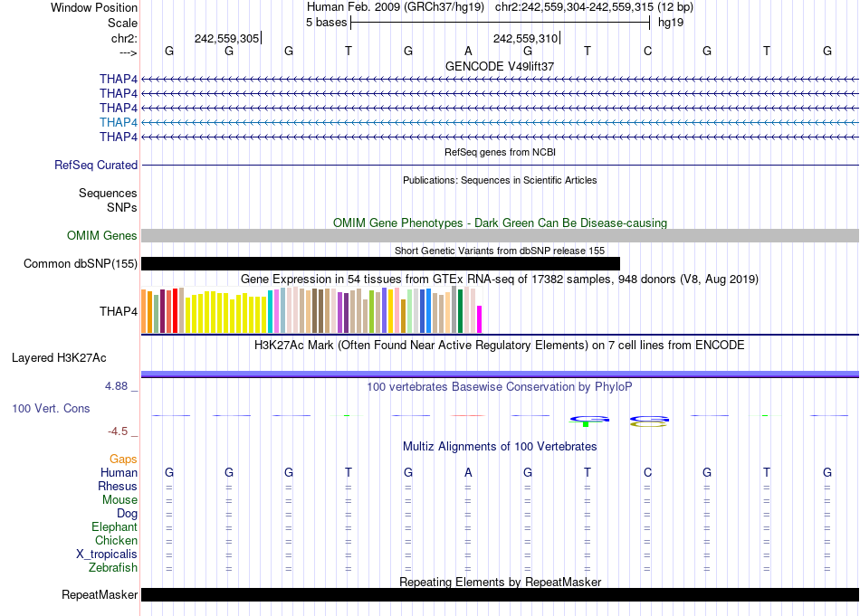Click the magenta bar in the GTEx expression chart
Image resolution: width=860 pixels, height=616 pixels.
[x=480, y=319]
